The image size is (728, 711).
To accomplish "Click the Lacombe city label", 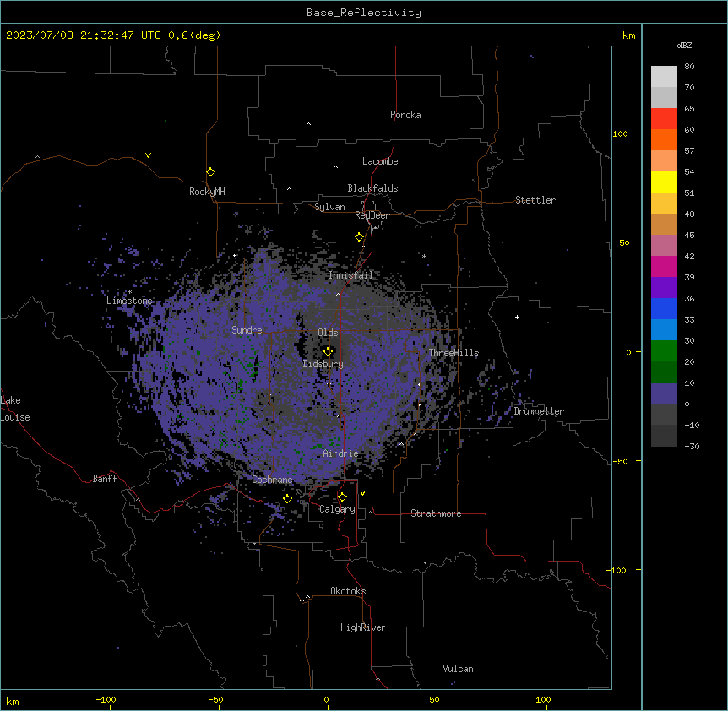I will [x=380, y=161].
